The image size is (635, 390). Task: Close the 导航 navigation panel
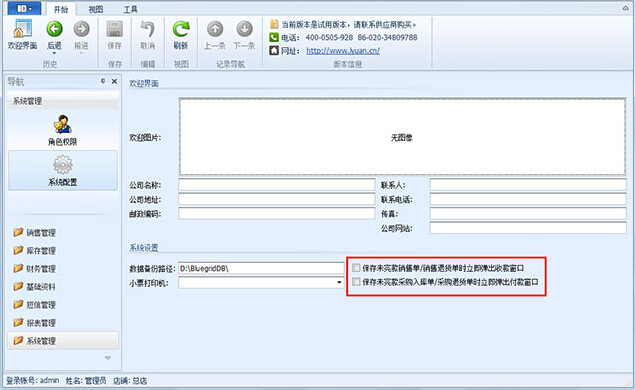(114, 81)
